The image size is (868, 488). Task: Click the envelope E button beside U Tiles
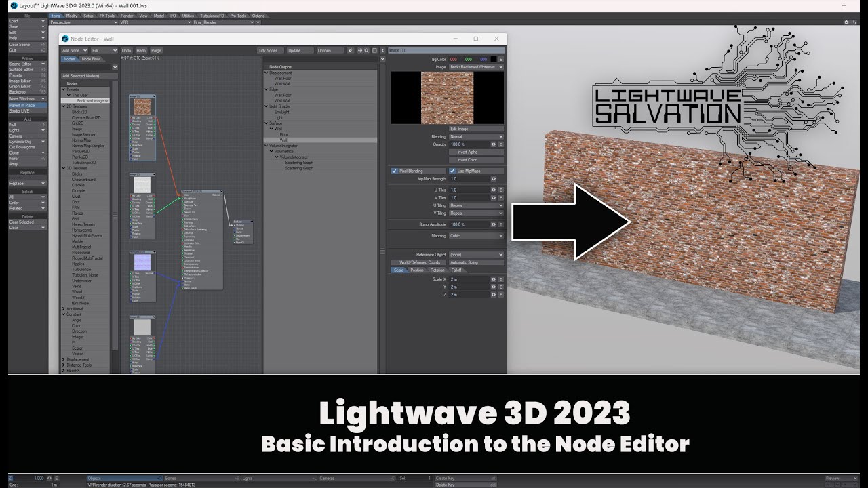[501, 190]
